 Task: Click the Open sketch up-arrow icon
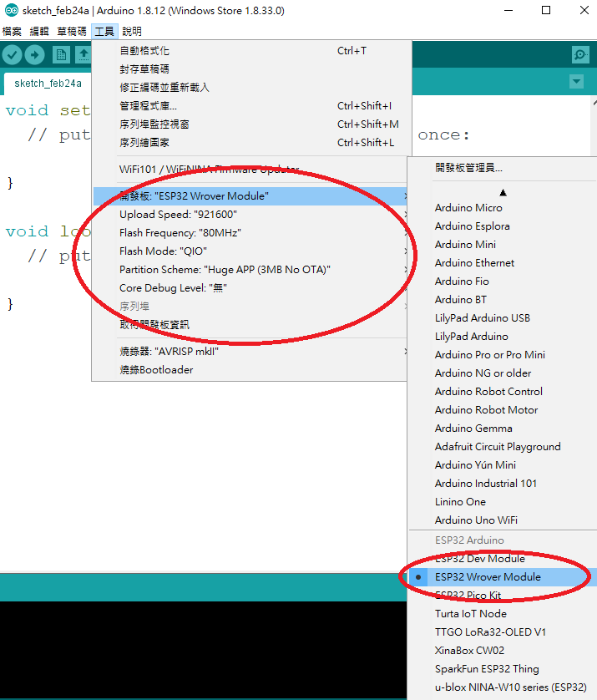coord(83,55)
